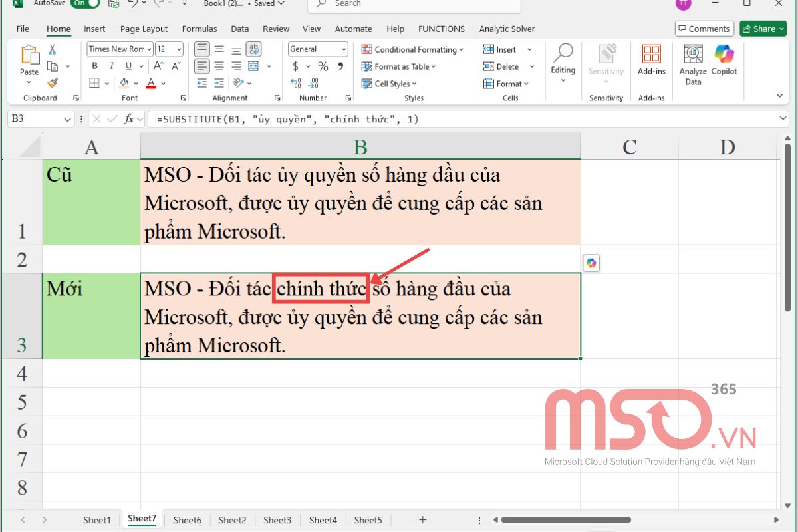
Task: Toggle Wrap Text
Action: (253, 49)
